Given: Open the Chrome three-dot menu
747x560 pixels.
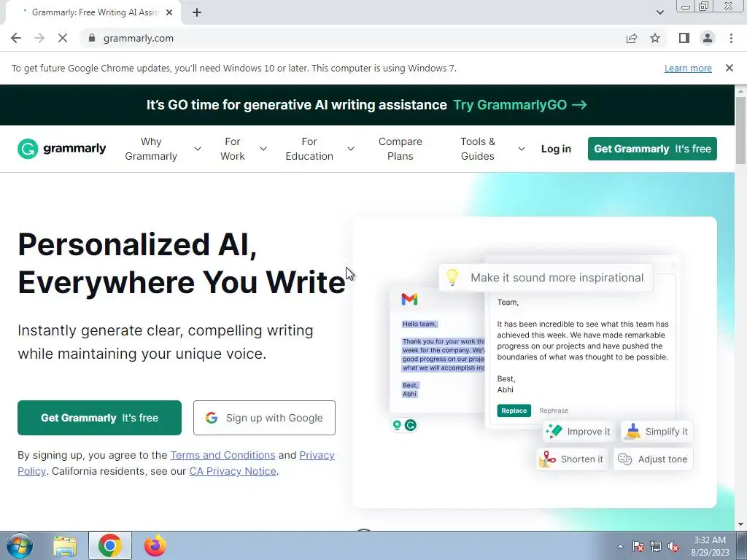Looking at the screenshot, I should point(731,38).
